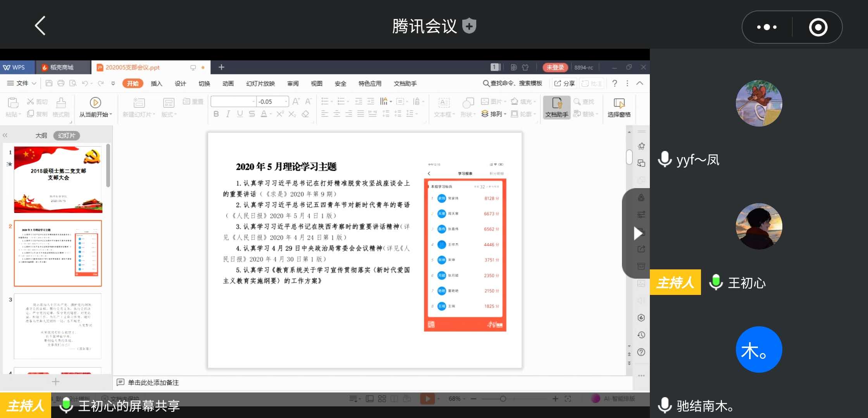868x418 pixels.
Task: Switch to the 动画 ribbon tab
Action: coord(228,84)
